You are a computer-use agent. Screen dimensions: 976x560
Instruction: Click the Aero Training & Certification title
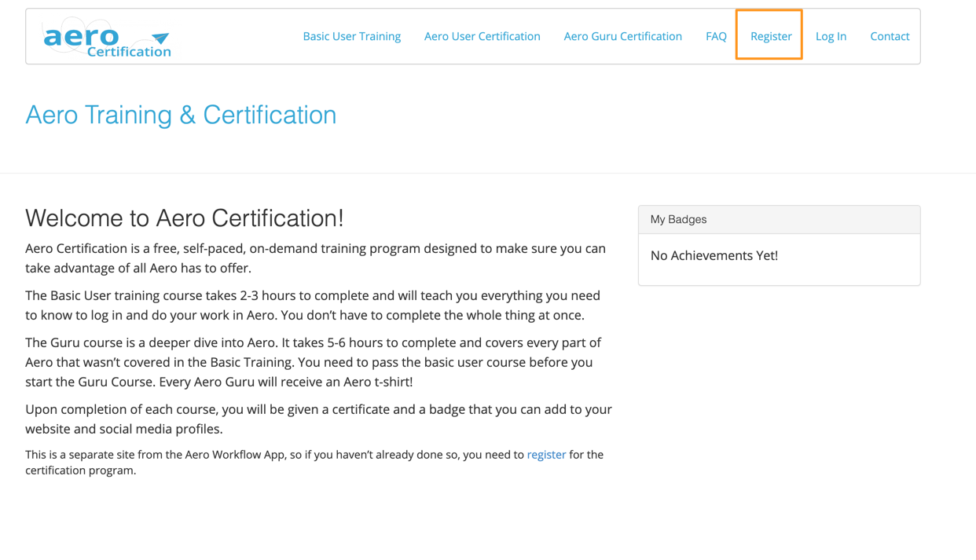click(181, 115)
